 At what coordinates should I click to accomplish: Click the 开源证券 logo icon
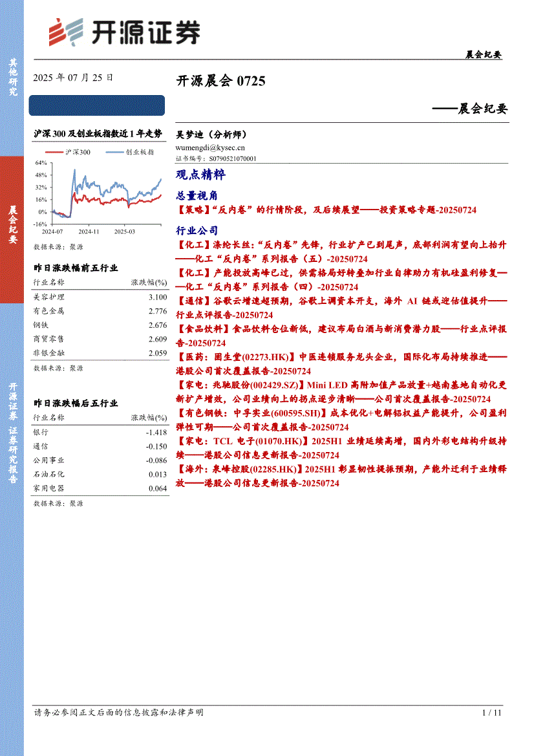pyautogui.click(x=65, y=32)
